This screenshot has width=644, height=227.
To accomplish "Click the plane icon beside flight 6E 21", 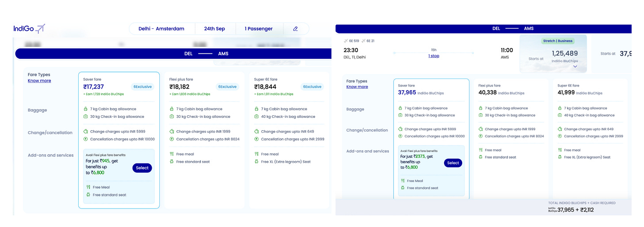I will pyautogui.click(x=363, y=41).
